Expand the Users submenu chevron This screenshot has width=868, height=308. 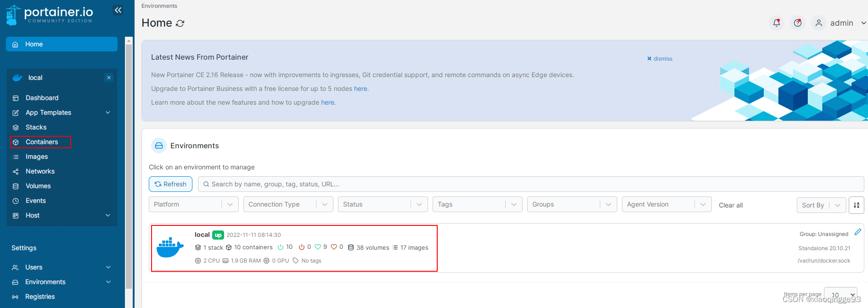coord(108,267)
